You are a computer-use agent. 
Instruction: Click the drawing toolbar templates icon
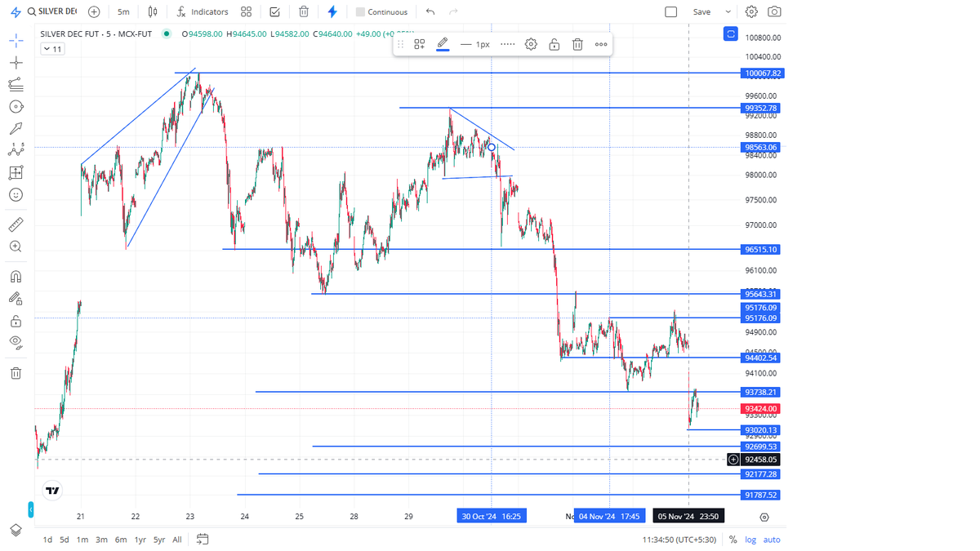[419, 44]
